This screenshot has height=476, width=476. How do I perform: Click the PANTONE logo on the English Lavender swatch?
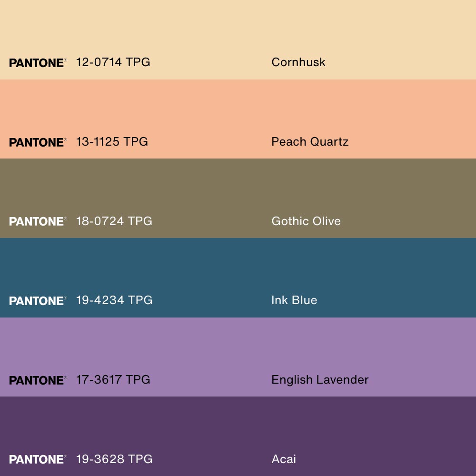point(38,380)
